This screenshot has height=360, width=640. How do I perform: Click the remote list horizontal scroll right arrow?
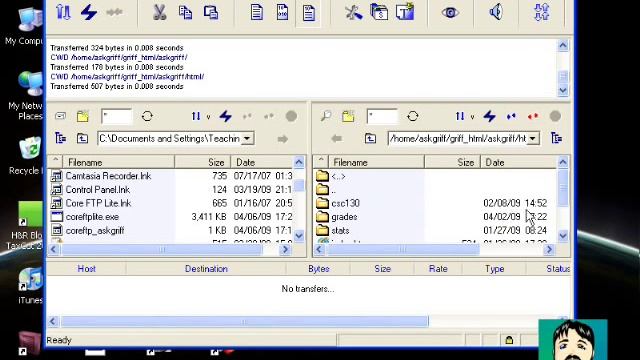pyautogui.click(x=549, y=249)
